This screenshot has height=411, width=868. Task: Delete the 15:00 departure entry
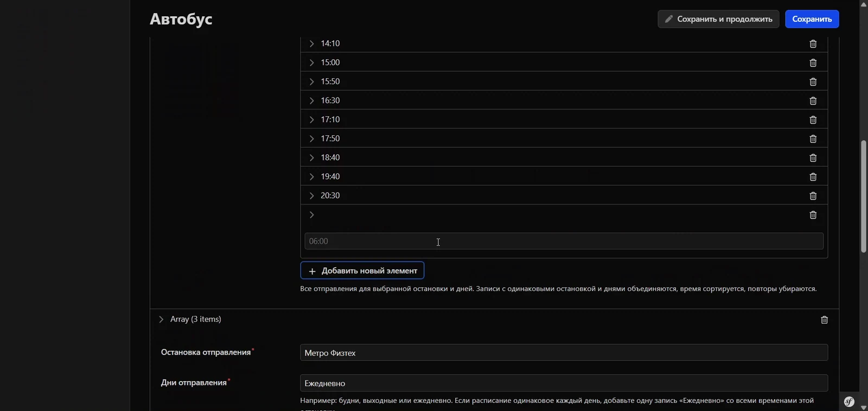click(813, 62)
